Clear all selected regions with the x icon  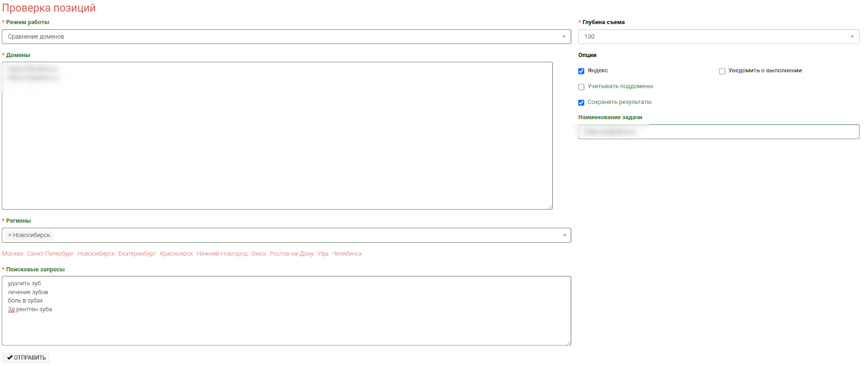[564, 235]
